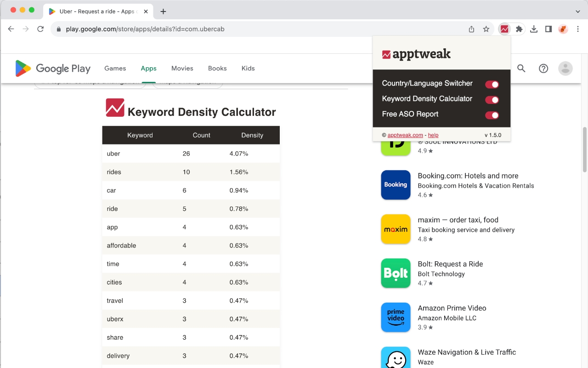Select the Bolt app icon
588x368 pixels.
pyautogui.click(x=396, y=273)
